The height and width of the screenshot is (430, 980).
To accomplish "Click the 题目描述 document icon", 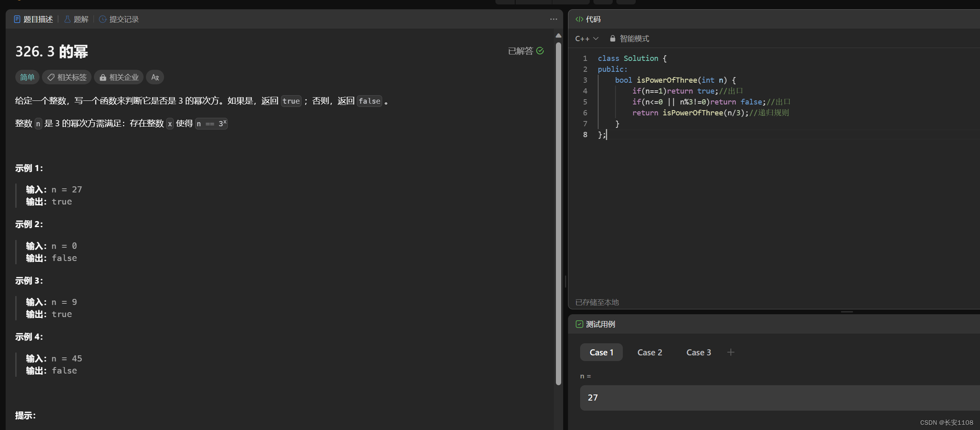I will (17, 19).
